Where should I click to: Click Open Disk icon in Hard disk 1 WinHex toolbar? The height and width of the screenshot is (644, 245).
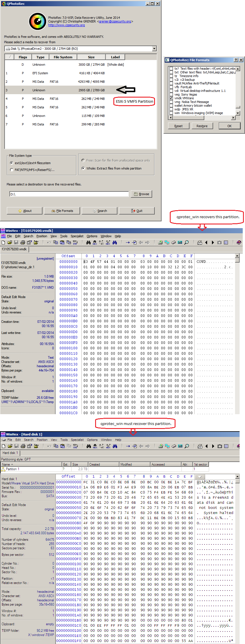[x=161, y=446]
